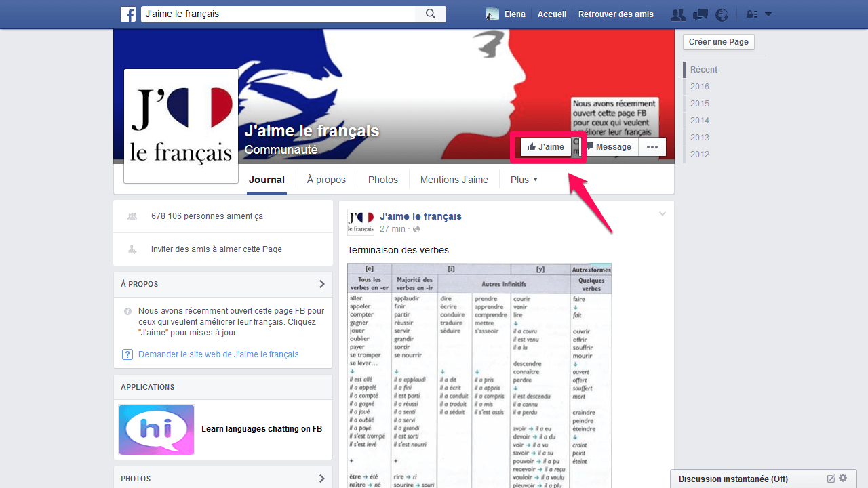Click the Terminaison des verbes post text
868x488 pixels.
(398, 250)
